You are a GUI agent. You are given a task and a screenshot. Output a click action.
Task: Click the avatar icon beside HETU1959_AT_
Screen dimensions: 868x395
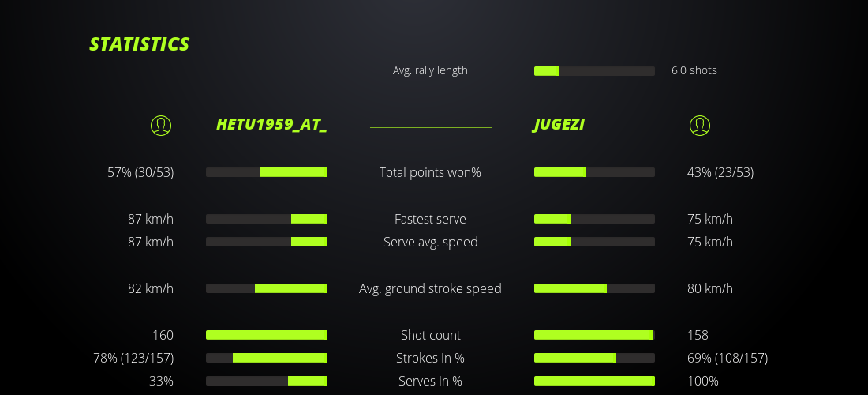click(x=161, y=125)
